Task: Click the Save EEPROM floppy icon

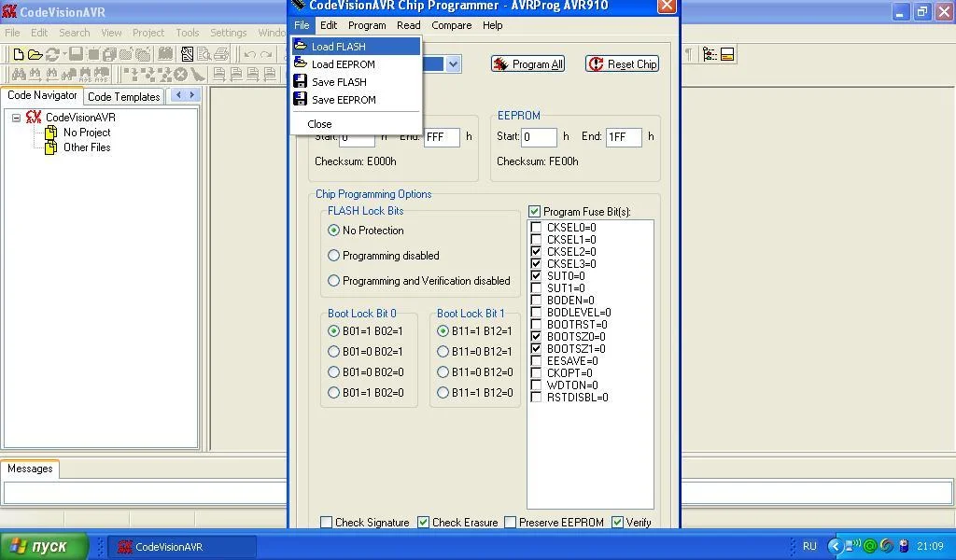Action: (x=301, y=99)
